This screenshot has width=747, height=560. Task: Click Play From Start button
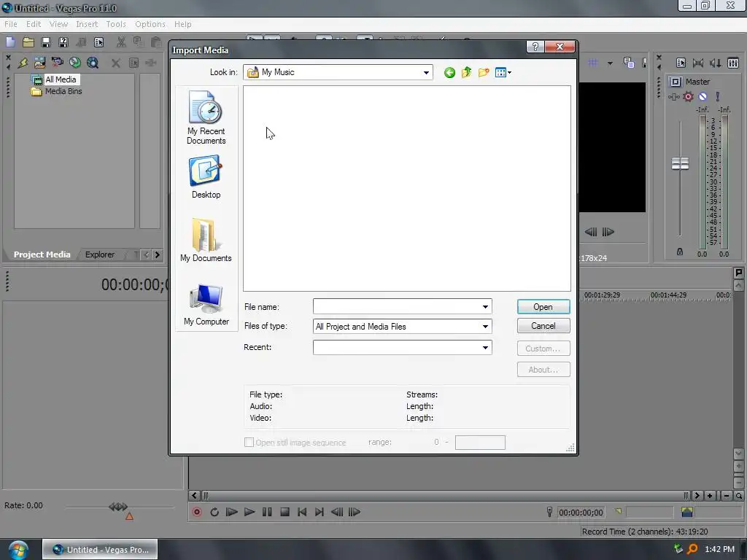(231, 512)
